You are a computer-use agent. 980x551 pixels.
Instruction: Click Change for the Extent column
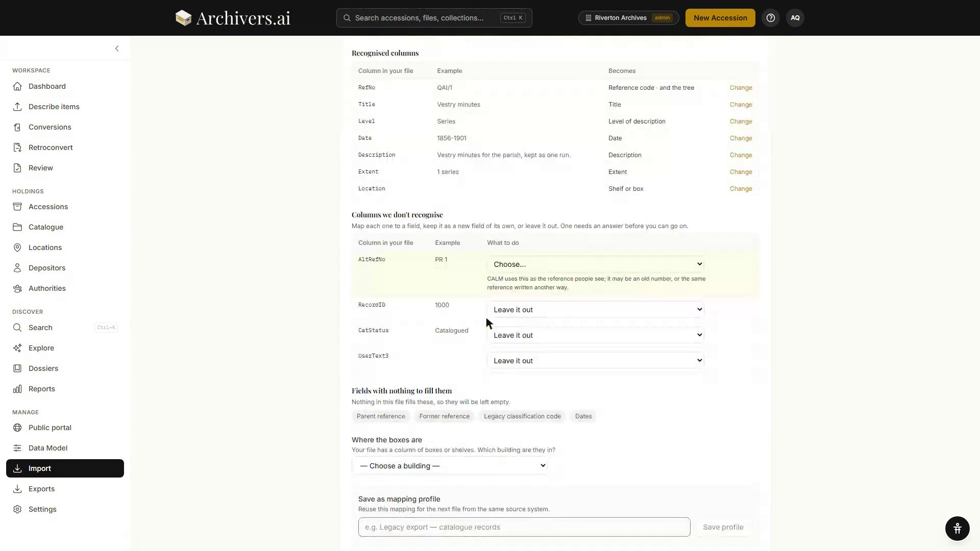pos(741,172)
